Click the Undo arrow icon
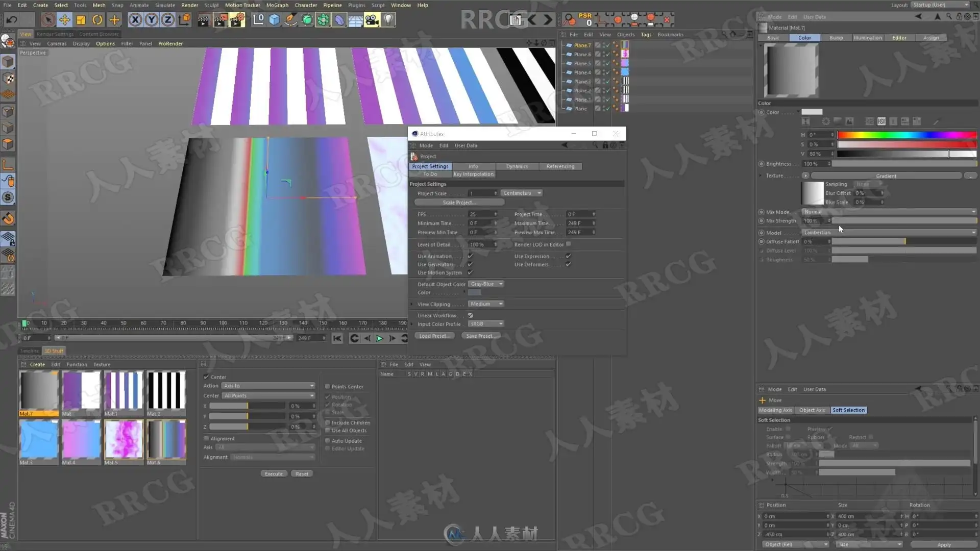This screenshot has width=980, height=551. click(12, 20)
